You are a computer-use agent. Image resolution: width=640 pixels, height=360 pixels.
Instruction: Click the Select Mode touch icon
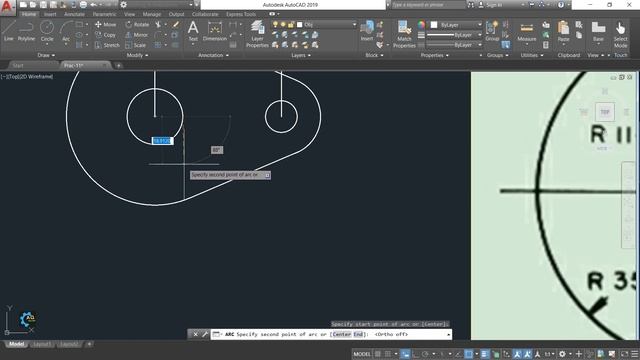tap(620, 34)
